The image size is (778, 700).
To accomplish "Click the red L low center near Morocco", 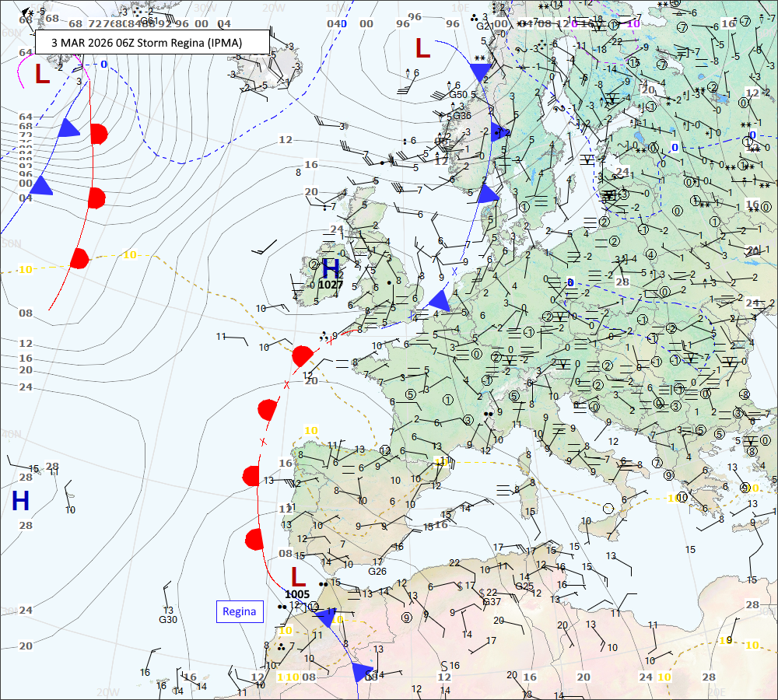I will pos(297,577).
